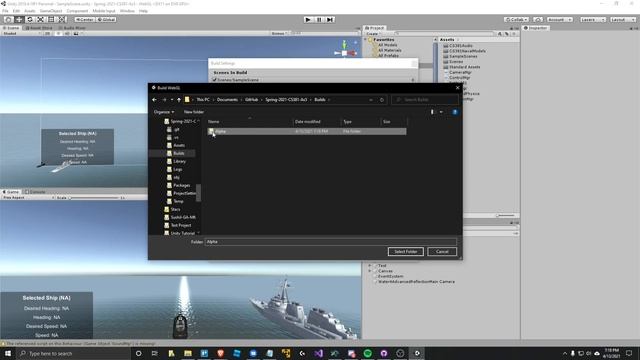Viewport: 640px width, 360px height.
Task: Toggle the Scenes/SampleScene checkbox
Action: tap(214, 80)
